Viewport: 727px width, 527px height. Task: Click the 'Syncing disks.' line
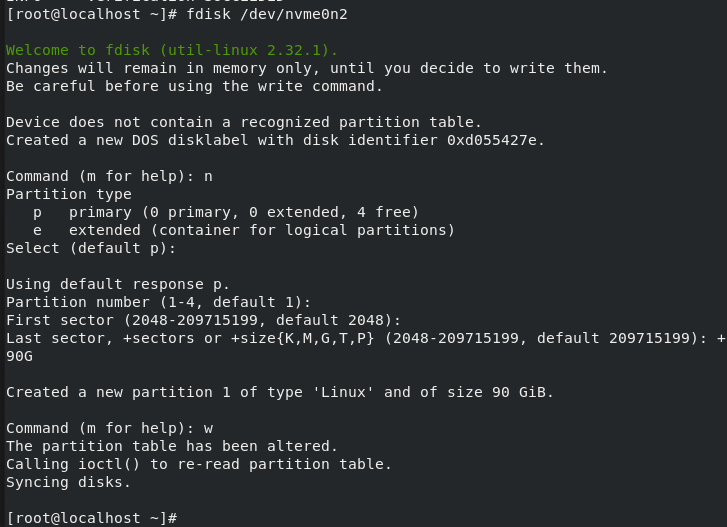[69, 482]
